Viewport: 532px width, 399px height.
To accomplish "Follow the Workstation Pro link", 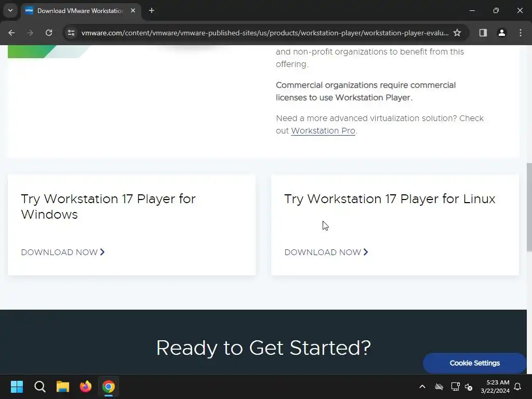I will 323,130.
